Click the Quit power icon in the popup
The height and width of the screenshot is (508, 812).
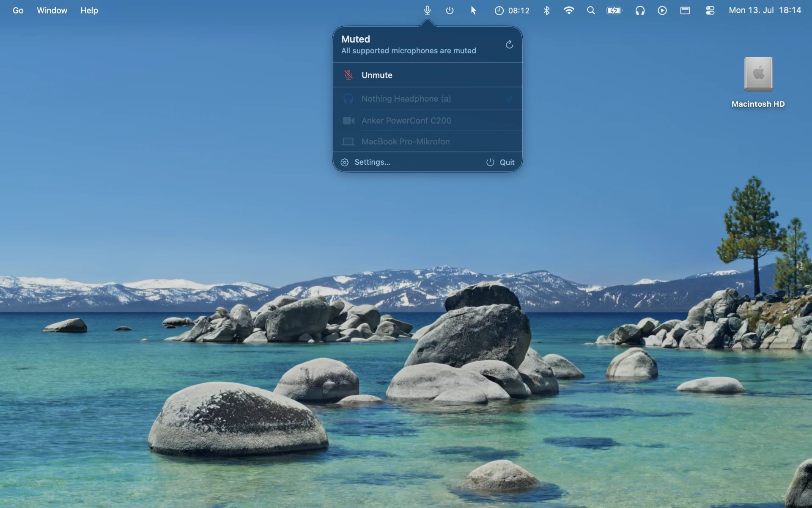(490, 162)
